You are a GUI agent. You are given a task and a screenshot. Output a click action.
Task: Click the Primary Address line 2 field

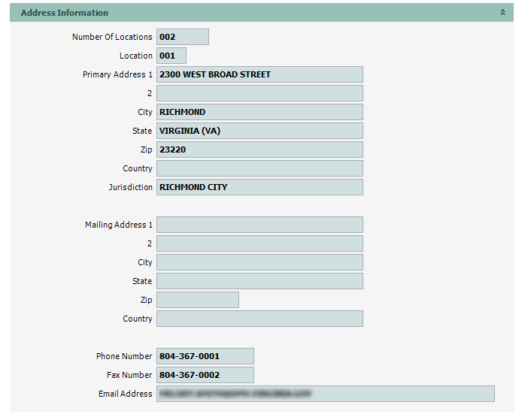coord(259,93)
